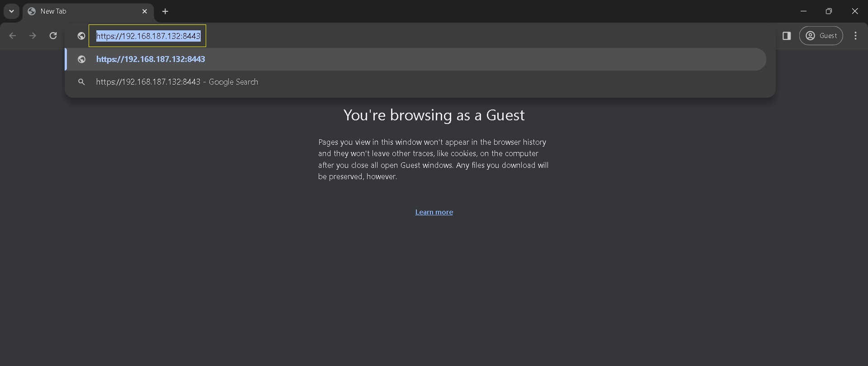Open the tab search dropdown arrow
The image size is (868, 366).
pos(11,11)
